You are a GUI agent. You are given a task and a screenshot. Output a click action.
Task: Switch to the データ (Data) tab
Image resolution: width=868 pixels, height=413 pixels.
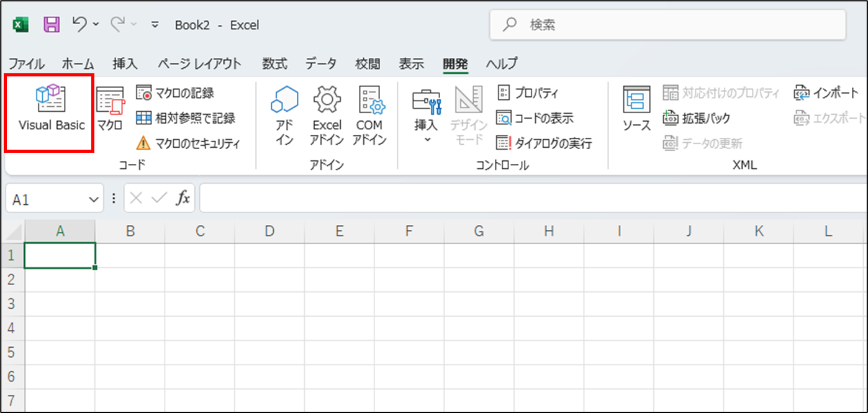(x=321, y=63)
